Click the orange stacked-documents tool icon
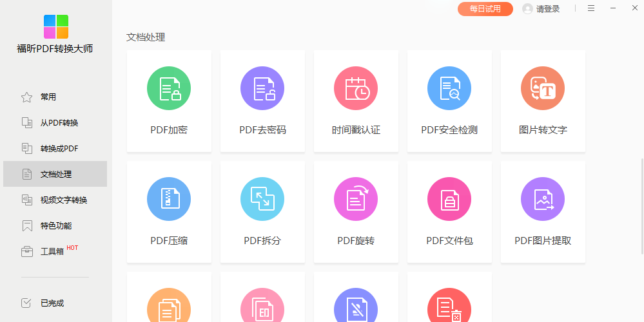This screenshot has height=322, width=644. (169, 305)
